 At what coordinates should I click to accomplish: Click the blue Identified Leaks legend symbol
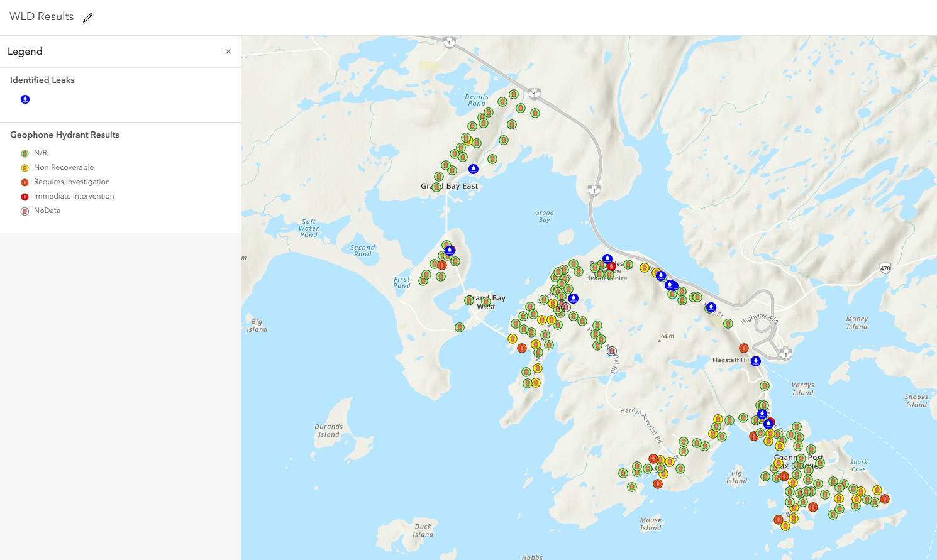click(x=25, y=99)
